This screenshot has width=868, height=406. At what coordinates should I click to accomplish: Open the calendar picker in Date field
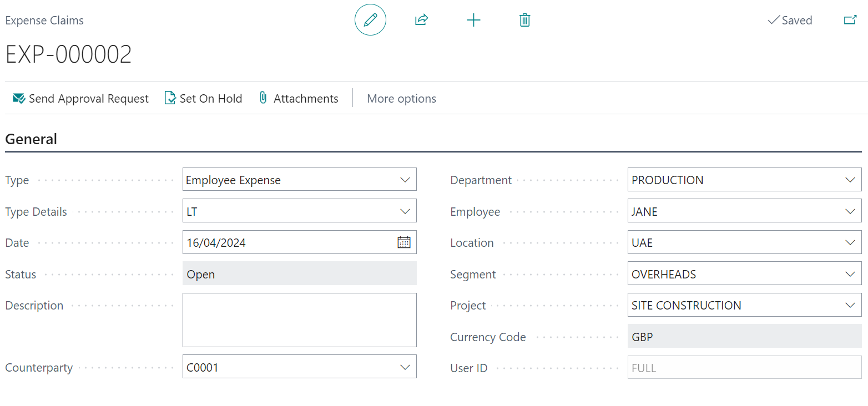click(x=403, y=242)
